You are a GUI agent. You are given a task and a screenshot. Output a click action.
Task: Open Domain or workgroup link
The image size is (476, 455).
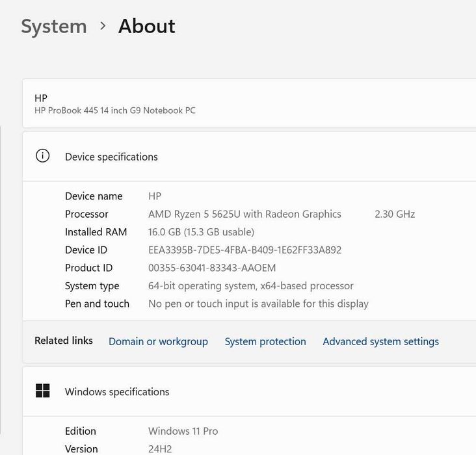[x=158, y=341]
